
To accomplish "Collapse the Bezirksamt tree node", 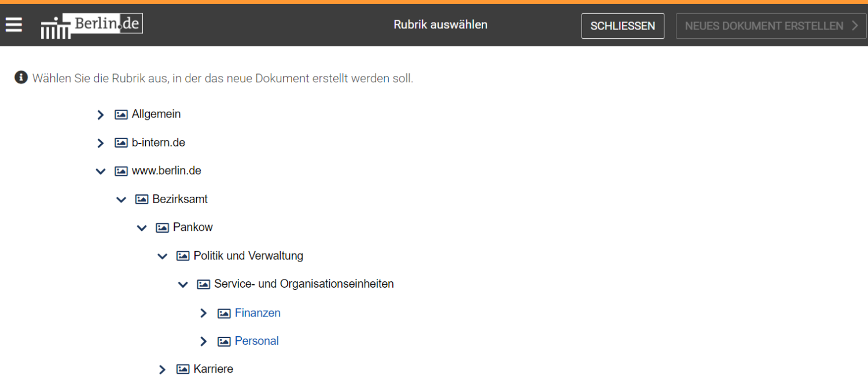I will click(121, 199).
